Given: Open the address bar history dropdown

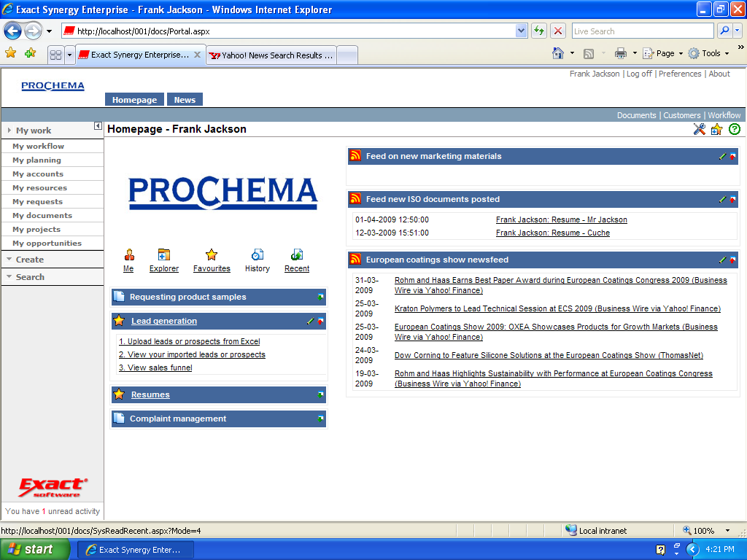Looking at the screenshot, I should [x=521, y=31].
